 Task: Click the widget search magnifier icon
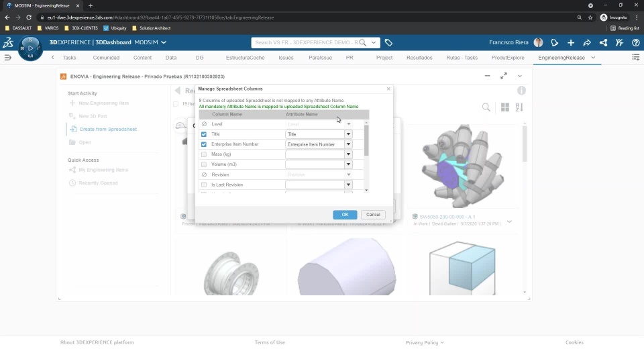(x=486, y=107)
